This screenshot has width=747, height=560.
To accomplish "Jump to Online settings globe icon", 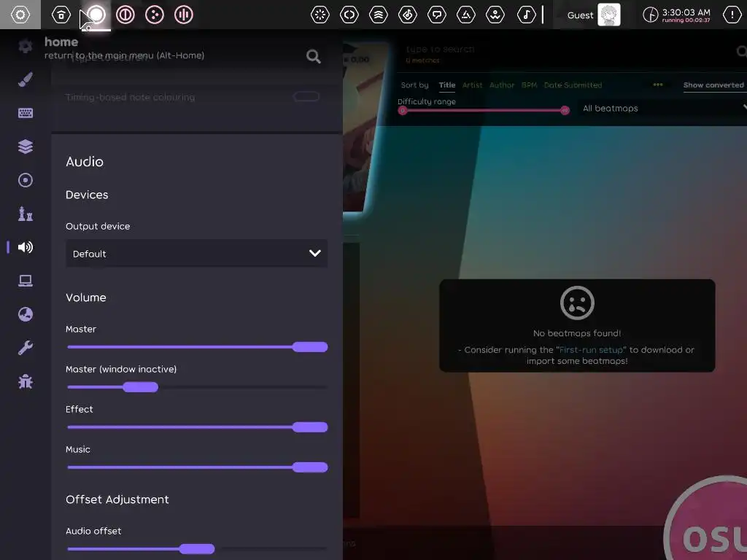I will pyautogui.click(x=26, y=314).
